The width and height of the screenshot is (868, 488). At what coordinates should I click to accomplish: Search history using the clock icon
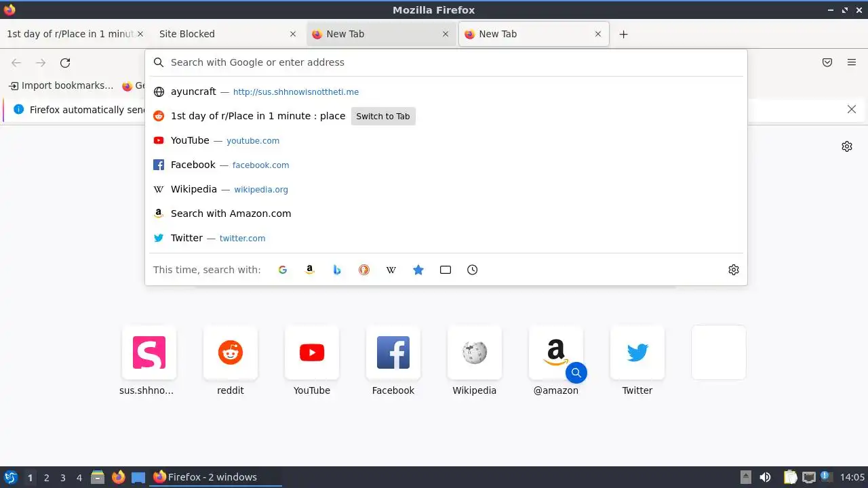(x=473, y=270)
